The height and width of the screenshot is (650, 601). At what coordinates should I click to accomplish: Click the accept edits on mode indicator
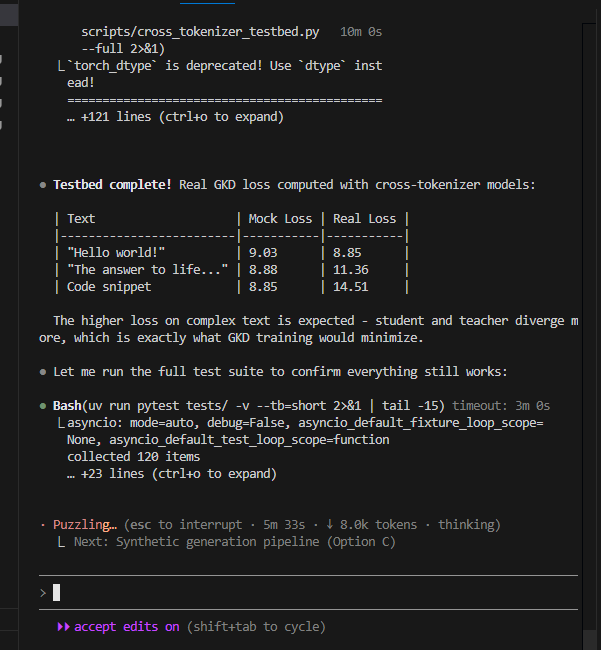[127, 626]
